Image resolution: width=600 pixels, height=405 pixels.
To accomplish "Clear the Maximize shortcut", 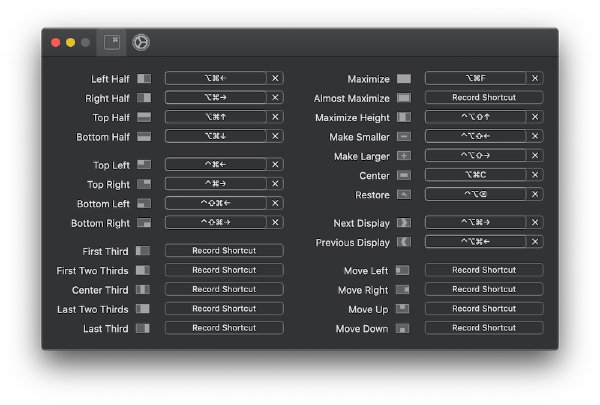I will [x=535, y=78].
